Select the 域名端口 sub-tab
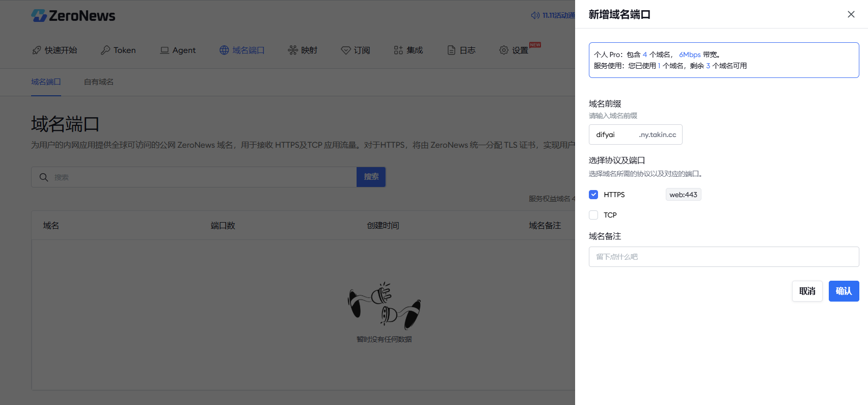The height and width of the screenshot is (405, 868). pyautogui.click(x=46, y=82)
